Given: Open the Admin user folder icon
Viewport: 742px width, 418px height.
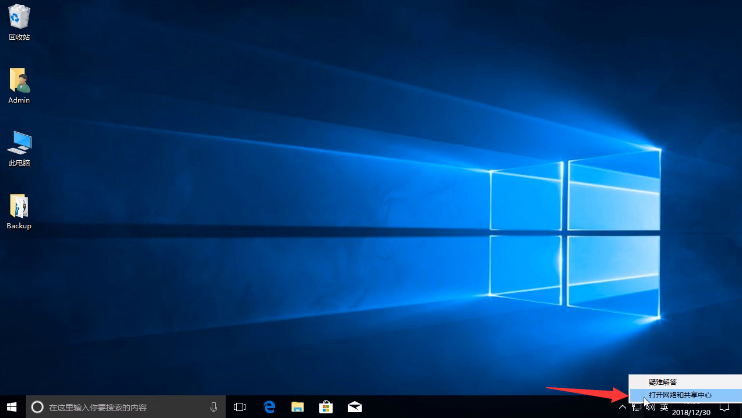Looking at the screenshot, I should [x=19, y=81].
